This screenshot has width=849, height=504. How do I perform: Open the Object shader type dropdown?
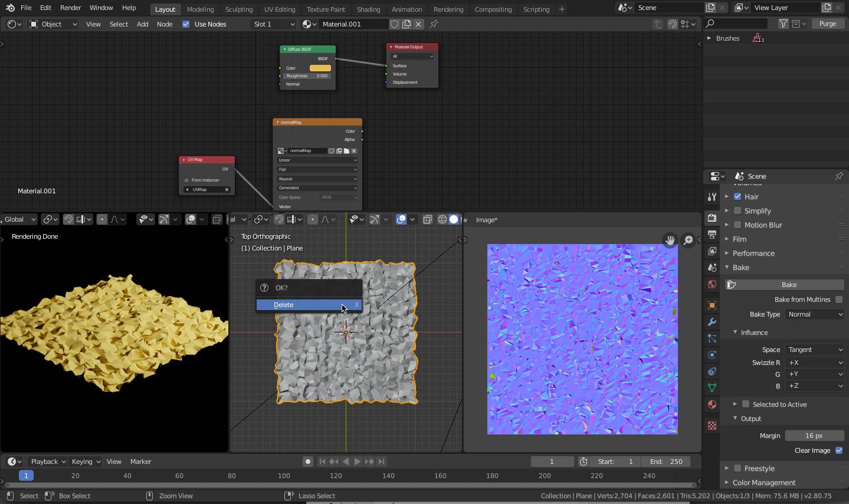tap(53, 24)
